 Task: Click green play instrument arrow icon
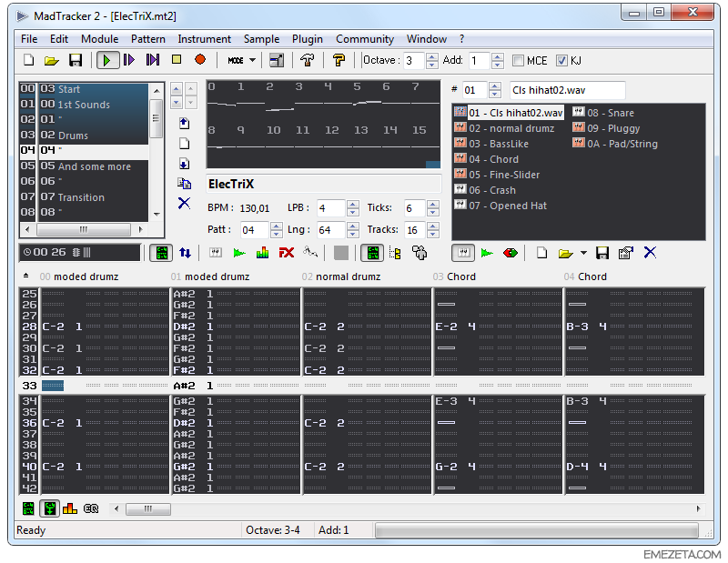[487, 253]
